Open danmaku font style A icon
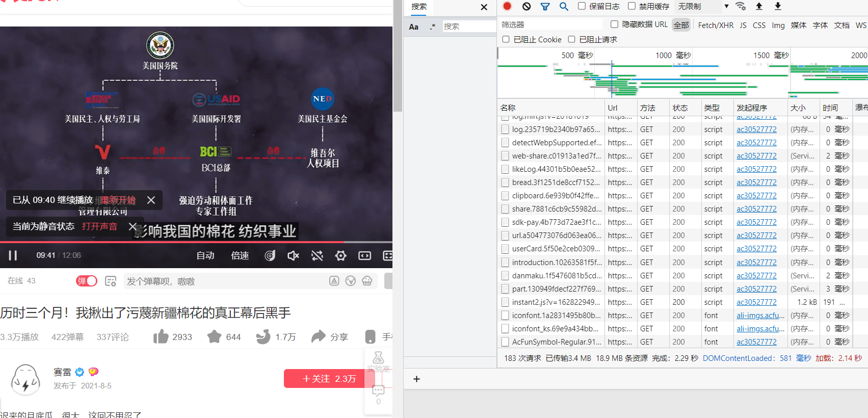Screen dimensions: 868x418 pyautogui.click(x=334, y=281)
